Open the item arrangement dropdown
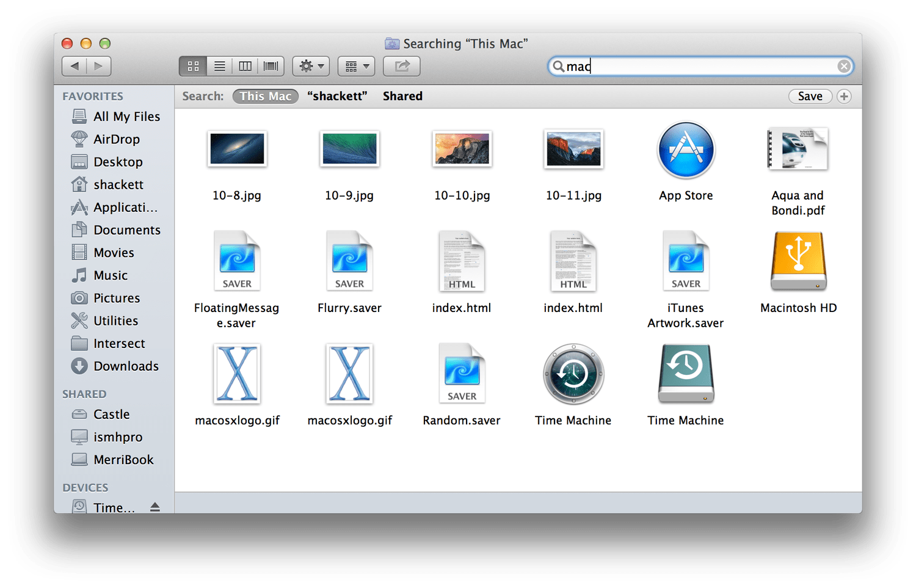The height and width of the screenshot is (588, 916). (357, 66)
